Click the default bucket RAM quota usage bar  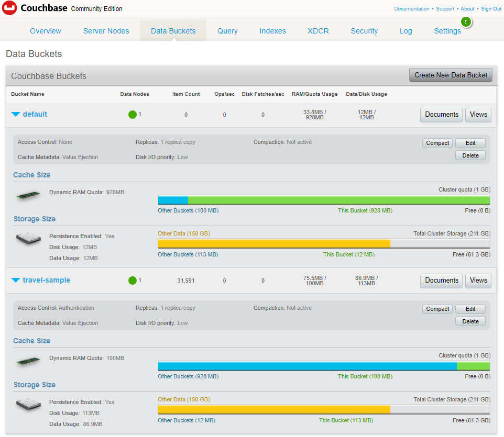click(324, 200)
